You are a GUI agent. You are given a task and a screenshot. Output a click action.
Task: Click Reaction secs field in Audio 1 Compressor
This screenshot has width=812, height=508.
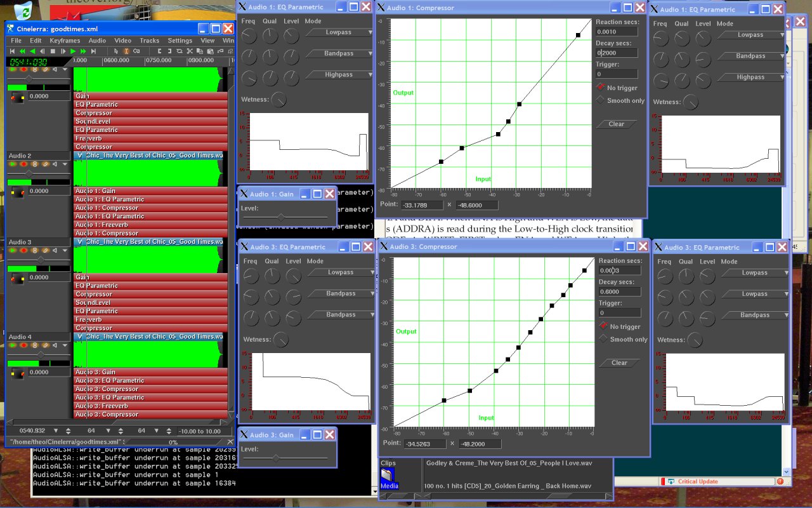(x=617, y=32)
